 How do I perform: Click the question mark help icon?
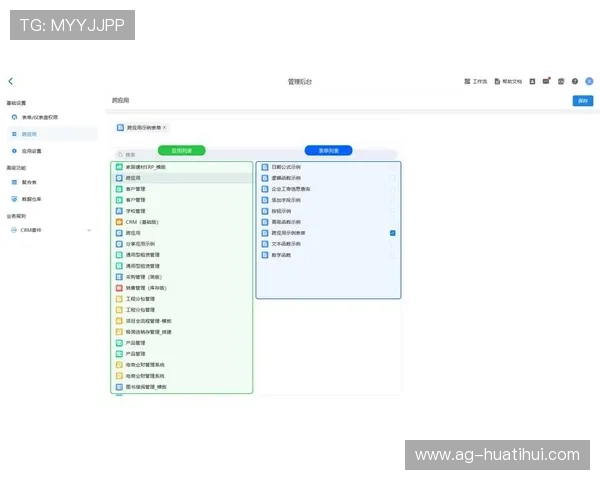pyautogui.click(x=575, y=81)
